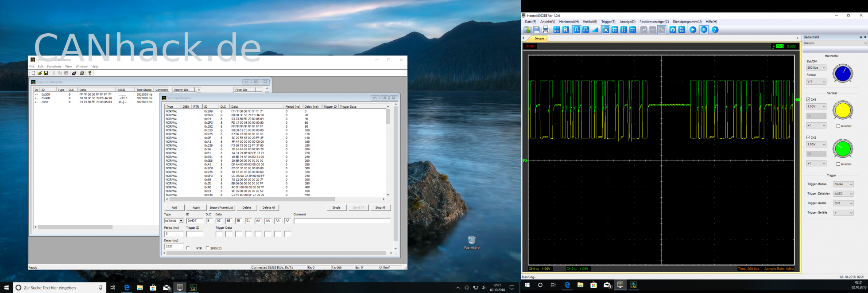Open the Trigger-Gefälle dropdown
868x293 pixels.
point(843,213)
